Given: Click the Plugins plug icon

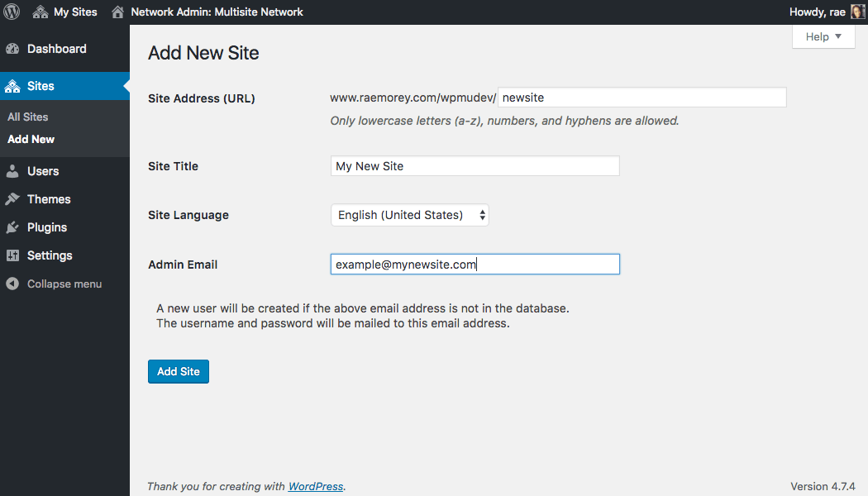Looking at the screenshot, I should point(12,227).
